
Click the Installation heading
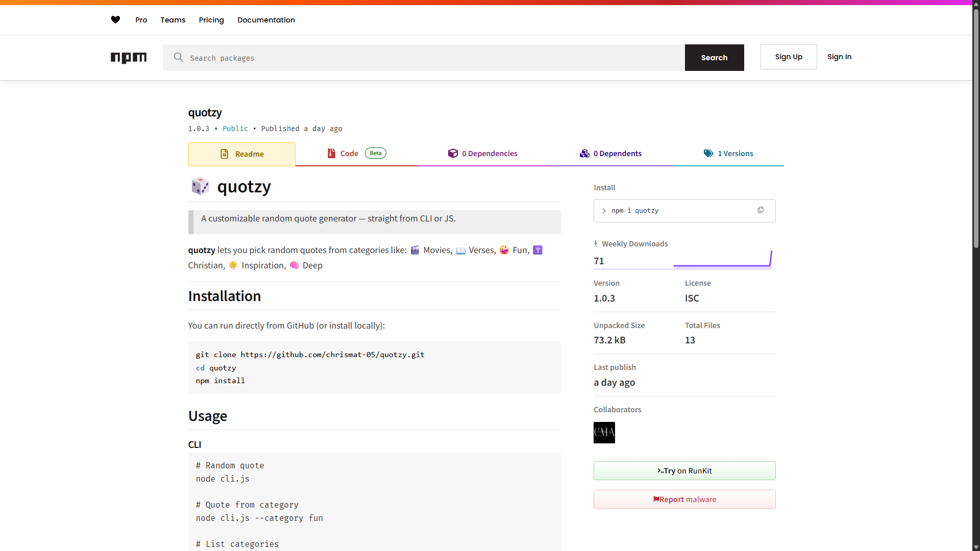(x=225, y=296)
